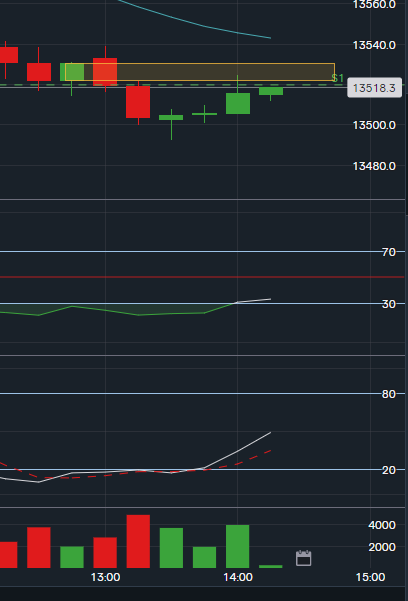Select the dark red RSI midline

pyautogui.click(x=202, y=277)
